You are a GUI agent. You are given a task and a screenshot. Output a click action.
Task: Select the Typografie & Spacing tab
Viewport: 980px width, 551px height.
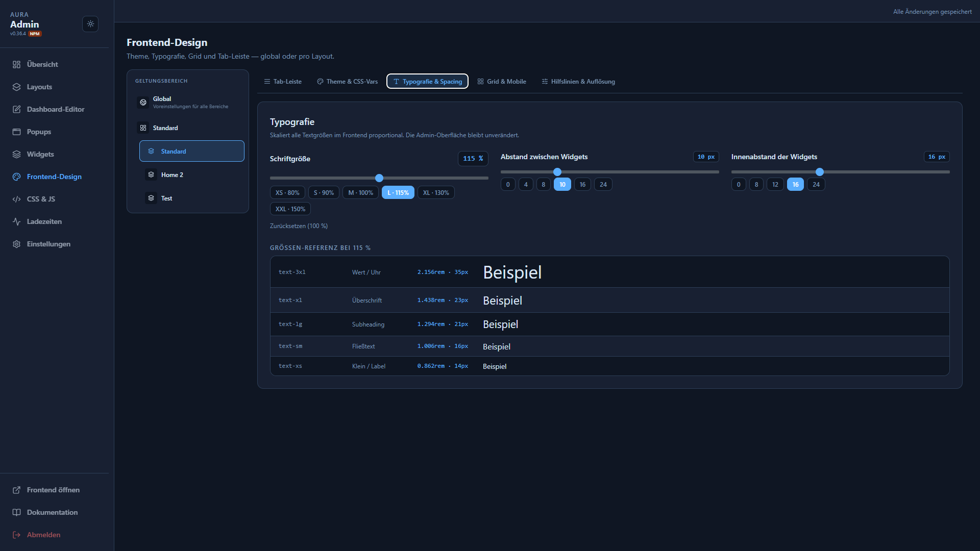tap(427, 82)
